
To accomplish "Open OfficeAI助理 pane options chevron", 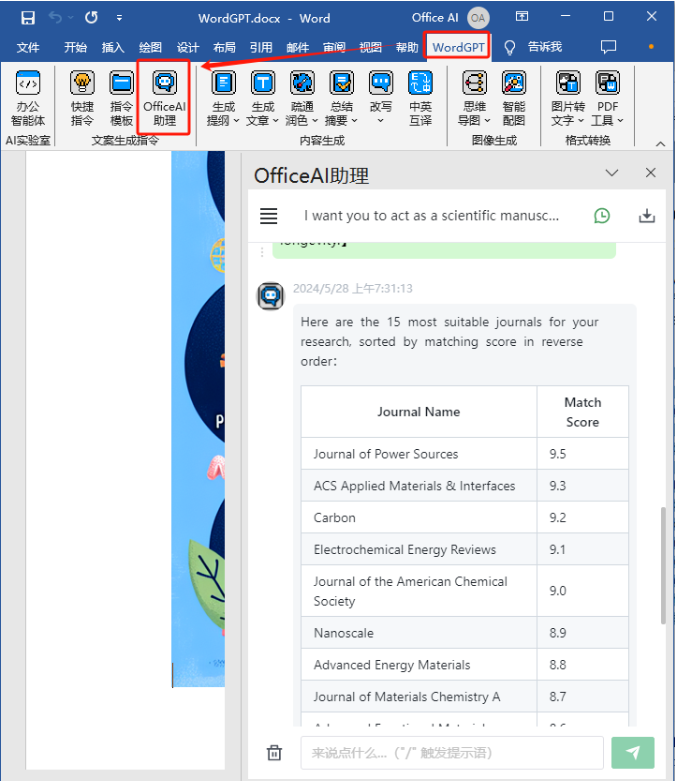I will pos(612,173).
